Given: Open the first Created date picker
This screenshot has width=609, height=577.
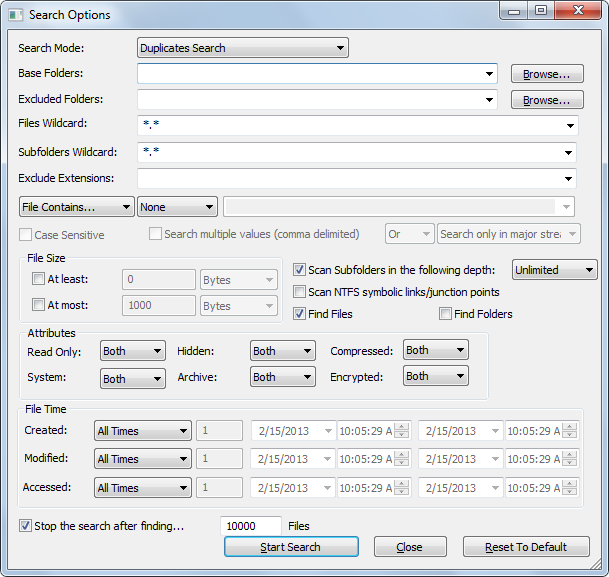Looking at the screenshot, I should tap(294, 431).
